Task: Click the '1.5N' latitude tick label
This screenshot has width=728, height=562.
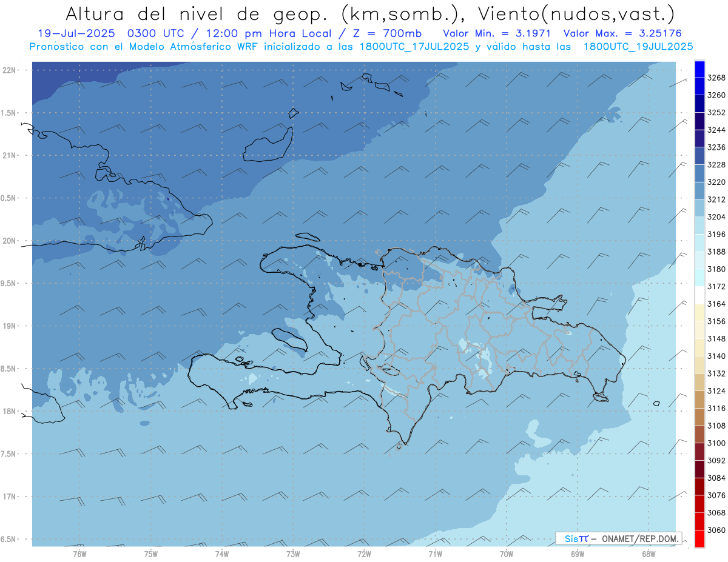Action: point(9,113)
